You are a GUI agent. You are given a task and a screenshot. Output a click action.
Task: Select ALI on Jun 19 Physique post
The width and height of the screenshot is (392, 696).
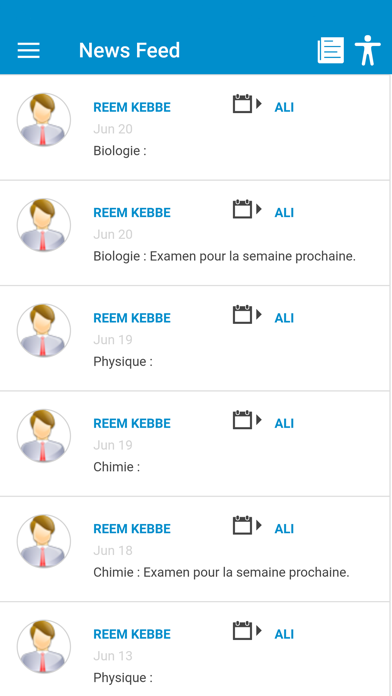pos(284,318)
